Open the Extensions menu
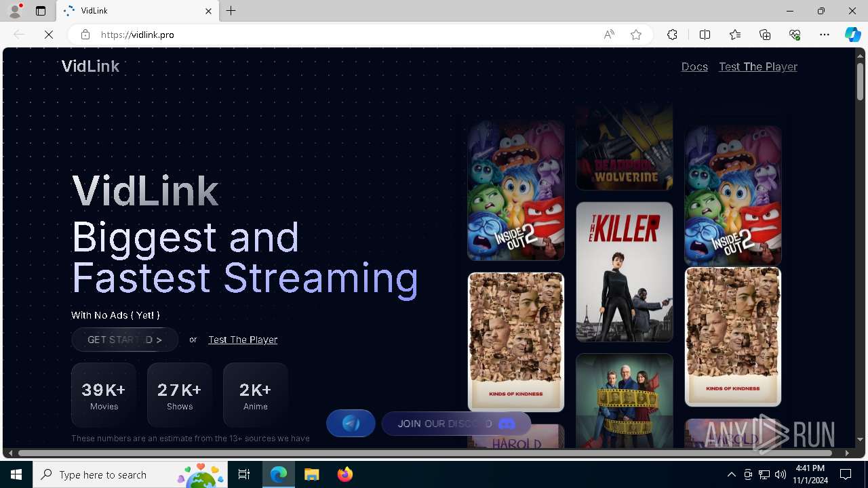Viewport: 868px width, 488px height. point(672,35)
